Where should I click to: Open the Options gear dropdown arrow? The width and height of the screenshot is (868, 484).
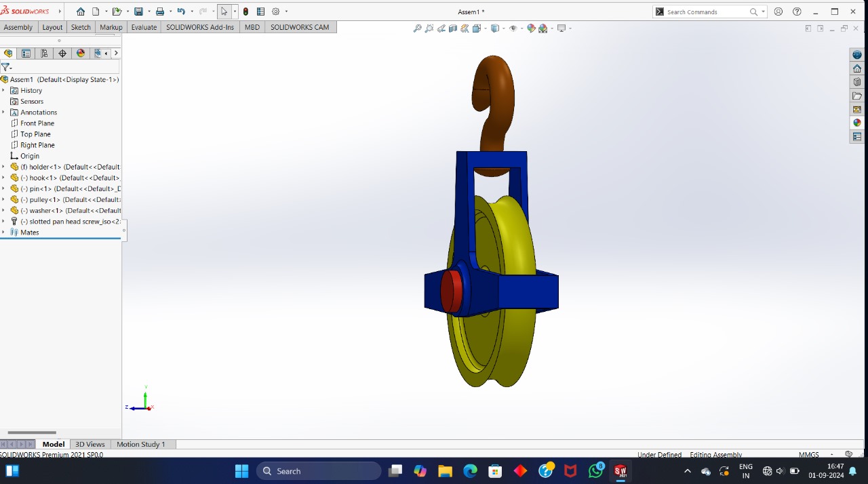pyautogui.click(x=286, y=12)
